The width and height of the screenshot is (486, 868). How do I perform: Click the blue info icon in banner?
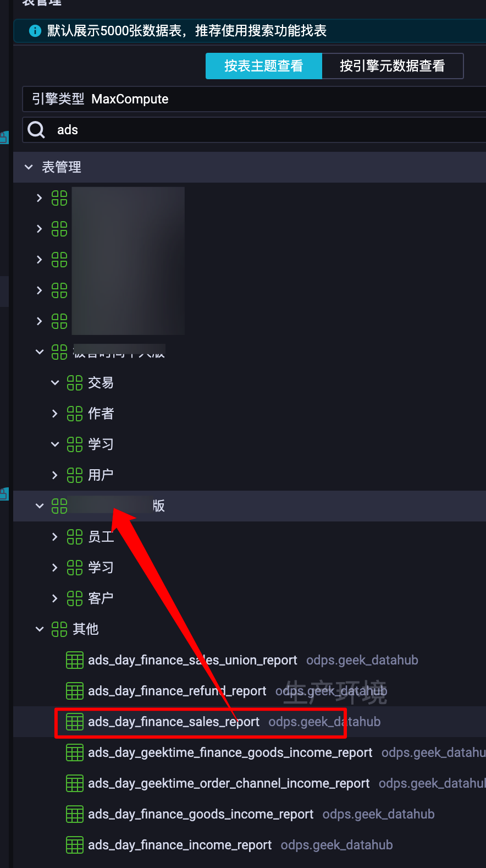[x=35, y=31]
